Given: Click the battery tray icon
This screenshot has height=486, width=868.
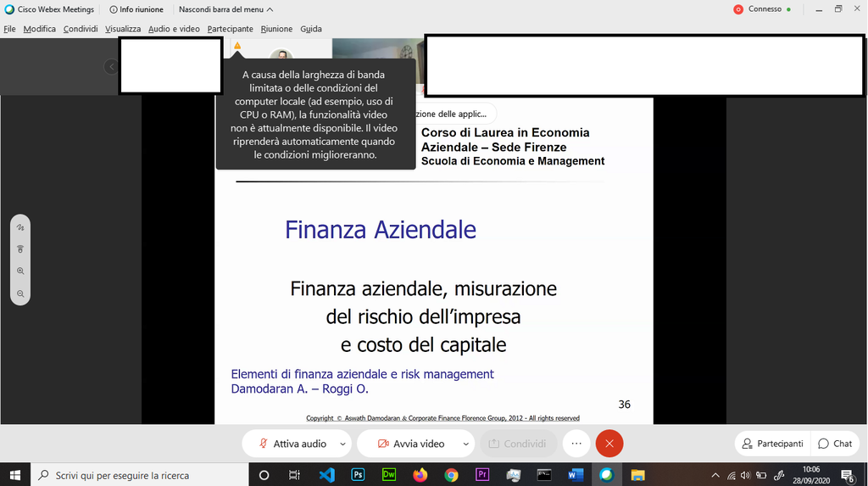Looking at the screenshot, I should coord(762,475).
